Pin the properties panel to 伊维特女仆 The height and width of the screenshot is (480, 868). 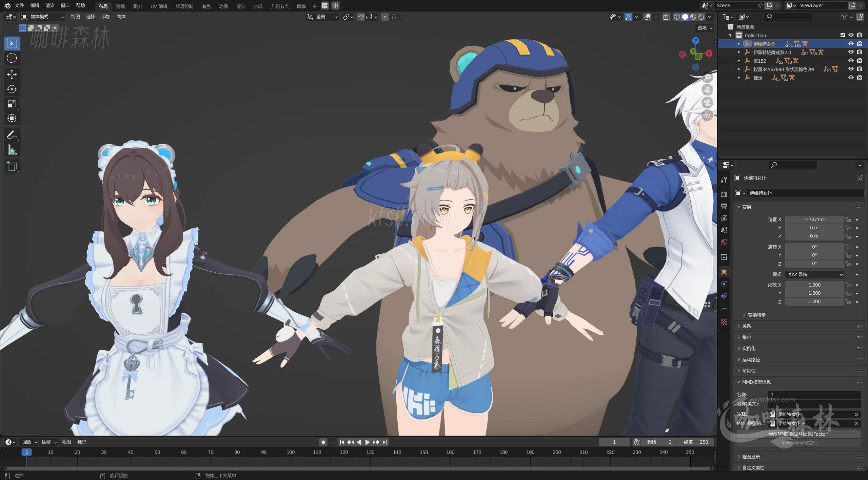coord(860,178)
